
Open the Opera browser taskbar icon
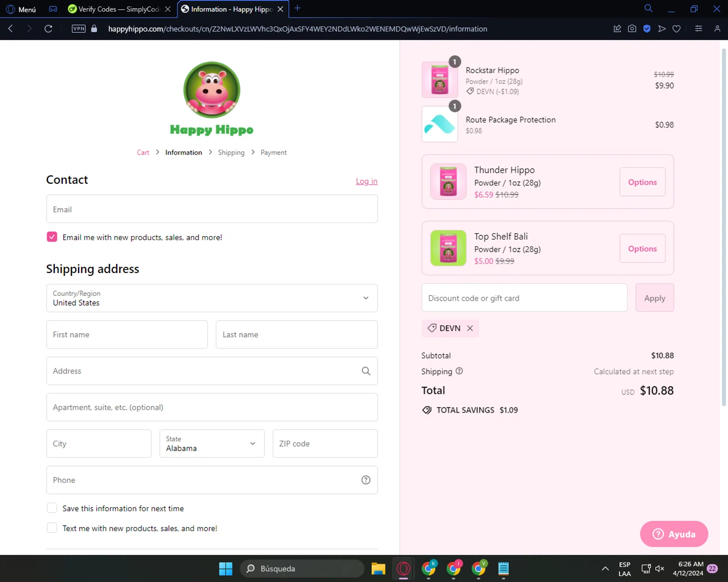pyautogui.click(x=403, y=568)
